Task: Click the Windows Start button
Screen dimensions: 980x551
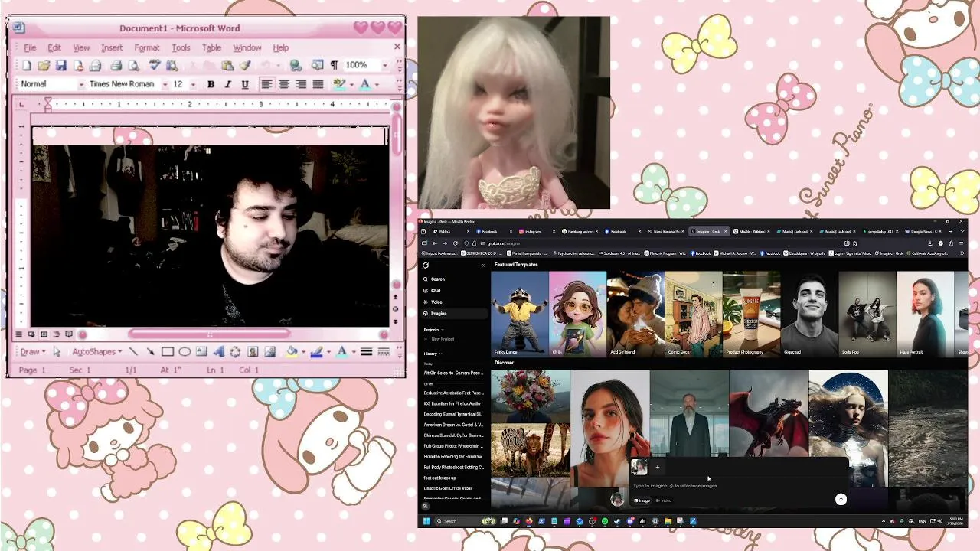Action: [x=426, y=521]
